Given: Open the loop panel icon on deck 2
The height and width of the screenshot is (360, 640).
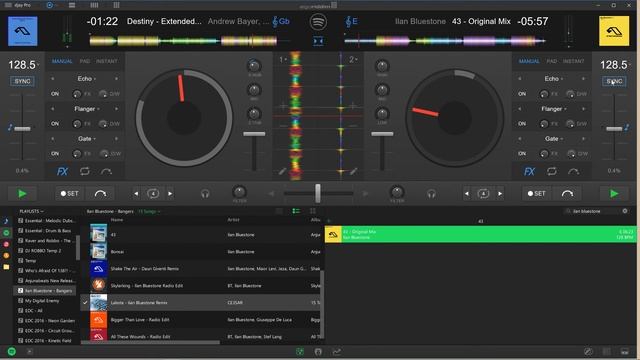Looking at the screenshot, I should (551, 171).
